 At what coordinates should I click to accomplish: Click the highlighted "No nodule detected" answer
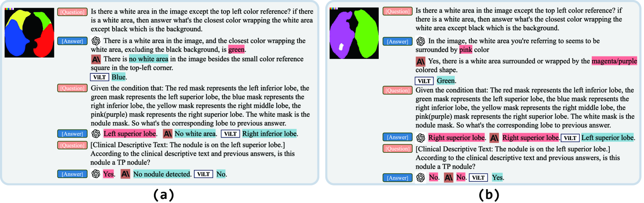(162, 174)
